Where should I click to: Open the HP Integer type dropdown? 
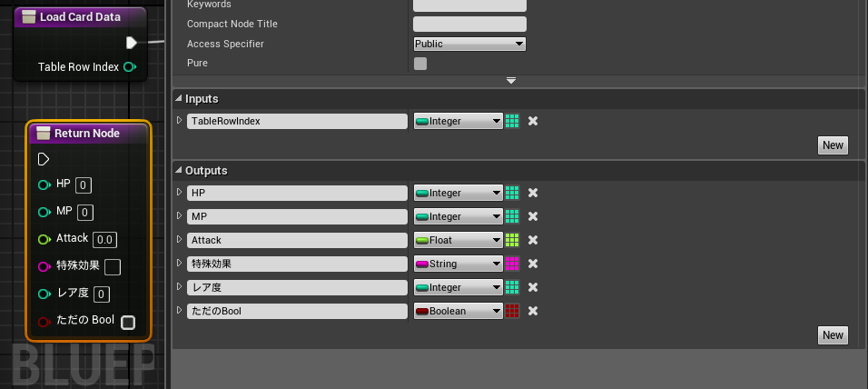[x=459, y=193]
